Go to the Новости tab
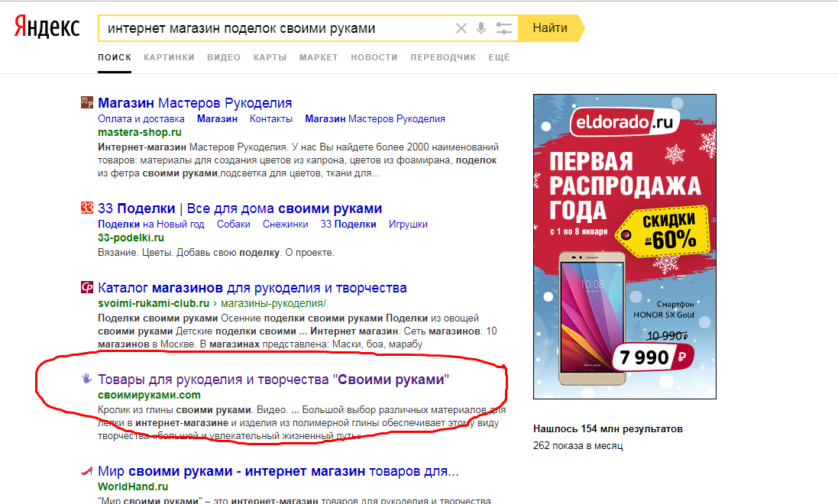The width and height of the screenshot is (838, 504). (x=374, y=57)
